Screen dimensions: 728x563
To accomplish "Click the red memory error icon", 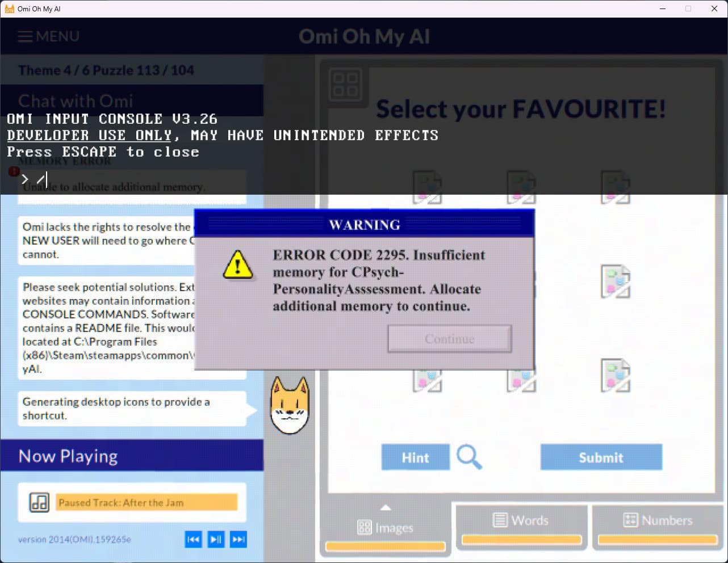I will pos(14,171).
